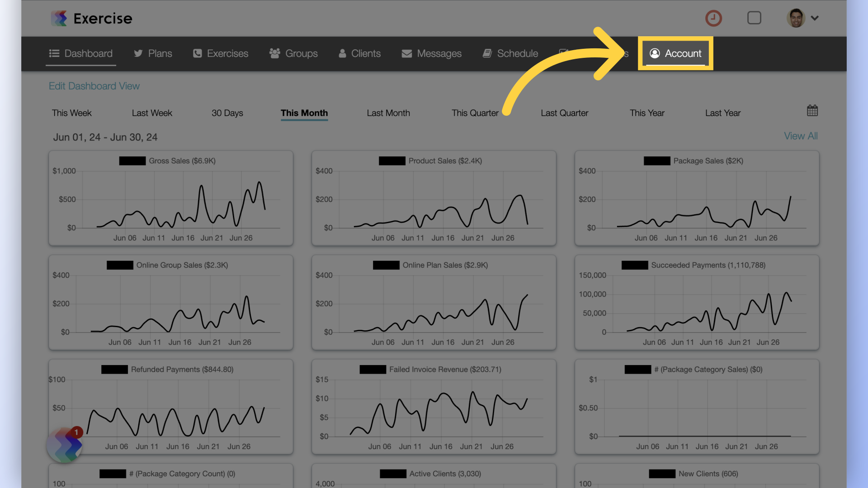Click the Refunded Payments ($844.80) label
Viewport: 868px width, 488px height.
[x=182, y=370]
